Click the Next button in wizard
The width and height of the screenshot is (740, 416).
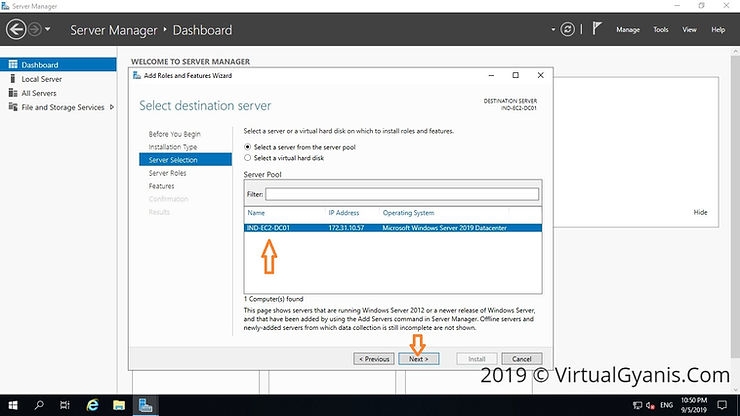[x=418, y=358]
